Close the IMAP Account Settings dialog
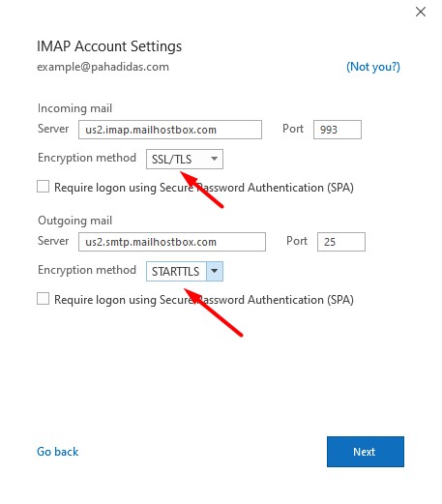The image size is (442, 504). 421,12
